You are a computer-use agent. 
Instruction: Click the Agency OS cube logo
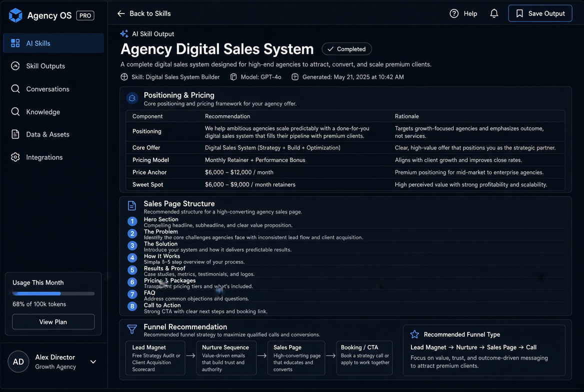15,15
